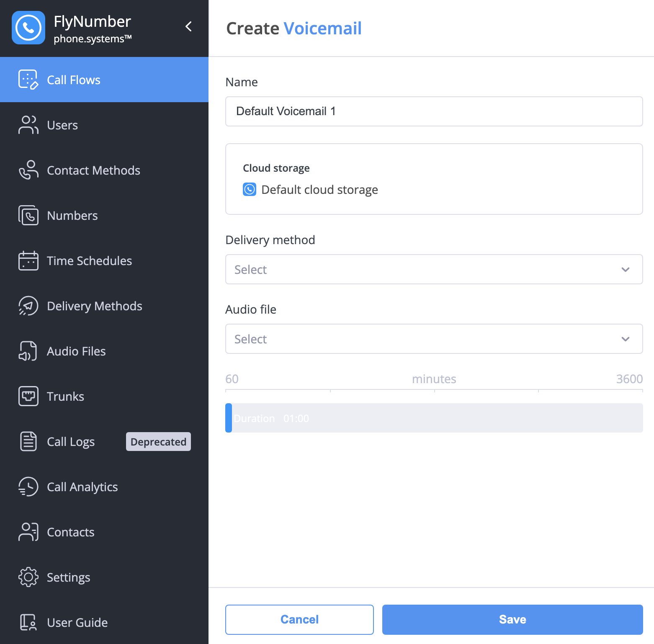654x644 pixels.
Task: Click the Delivery method dropdown chevron
Action: [x=626, y=270]
